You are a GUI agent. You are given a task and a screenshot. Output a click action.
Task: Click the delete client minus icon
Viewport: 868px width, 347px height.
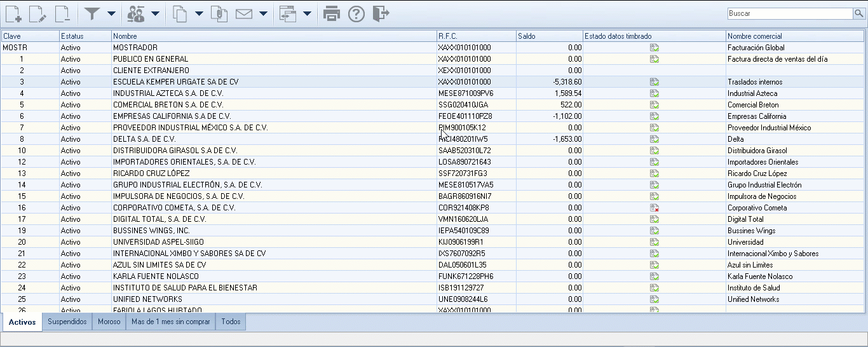pos(62,13)
